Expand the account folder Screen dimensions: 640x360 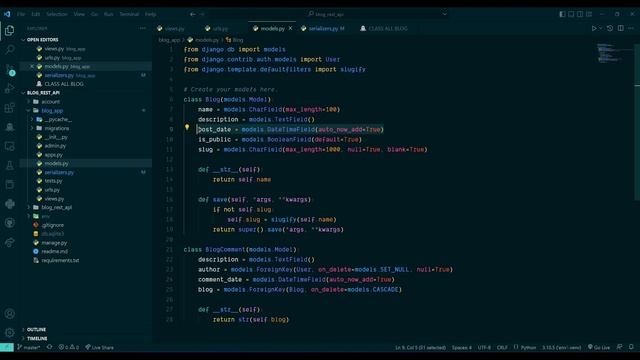(x=51, y=102)
